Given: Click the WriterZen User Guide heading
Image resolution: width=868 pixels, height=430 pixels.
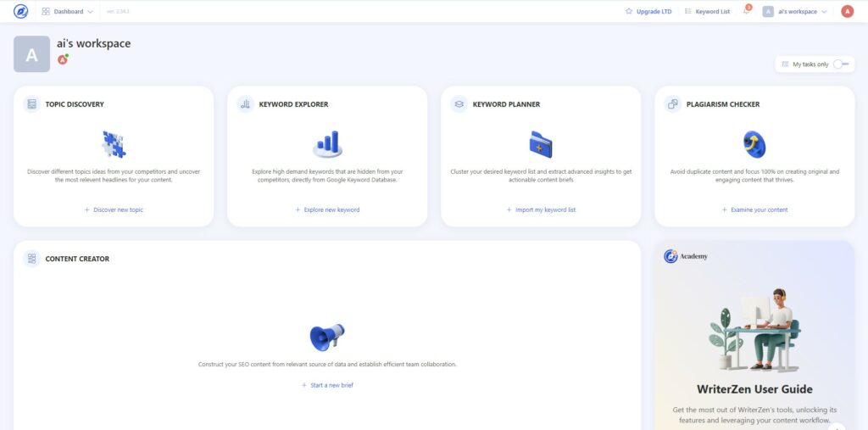Looking at the screenshot, I should click(754, 389).
